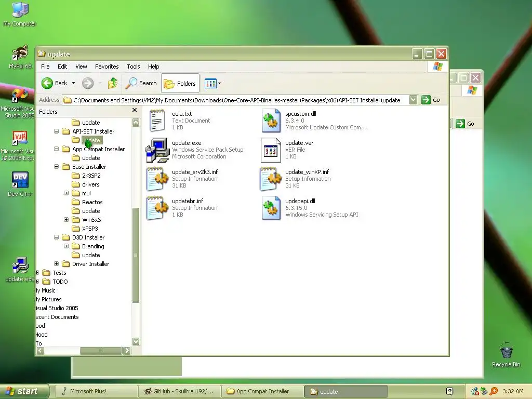Collapse the D3D Installer tree node
The width and height of the screenshot is (532, 399).
[x=56, y=237]
